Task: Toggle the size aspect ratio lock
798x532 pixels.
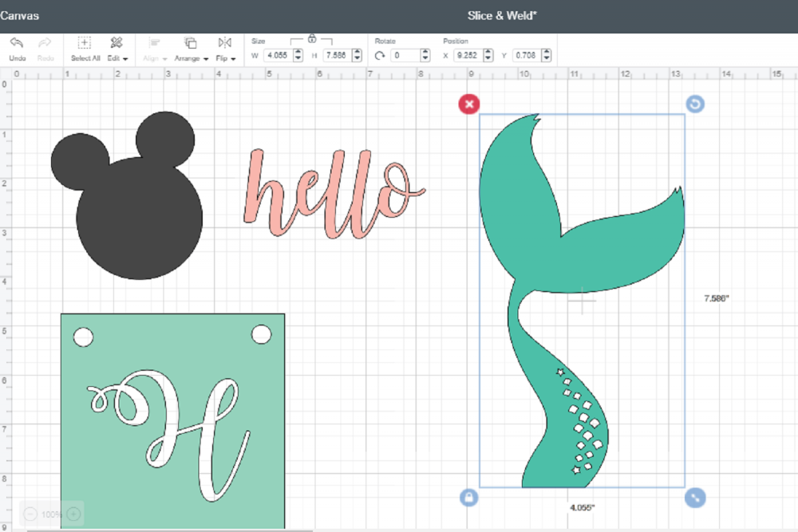Action: [x=312, y=38]
